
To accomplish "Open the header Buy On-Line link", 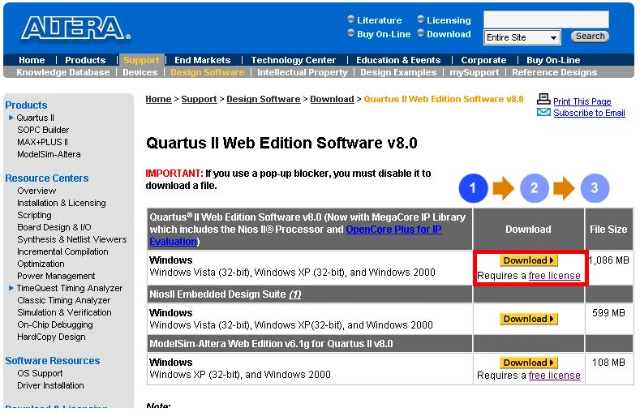I will [384, 34].
